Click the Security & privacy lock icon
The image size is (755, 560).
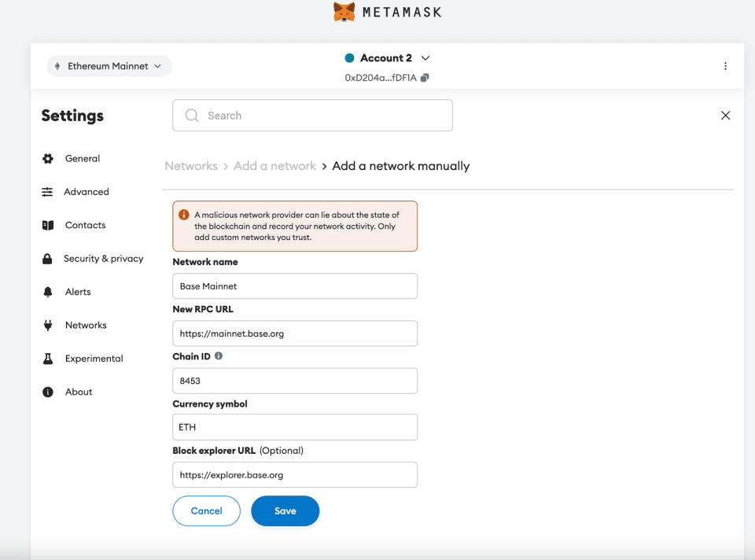coord(48,259)
